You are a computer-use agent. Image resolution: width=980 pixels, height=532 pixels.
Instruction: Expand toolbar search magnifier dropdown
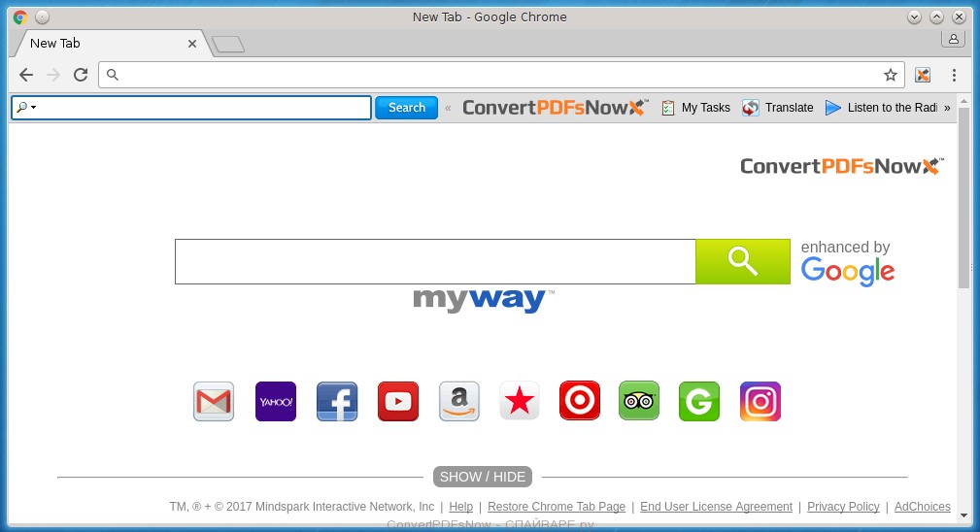(26, 108)
